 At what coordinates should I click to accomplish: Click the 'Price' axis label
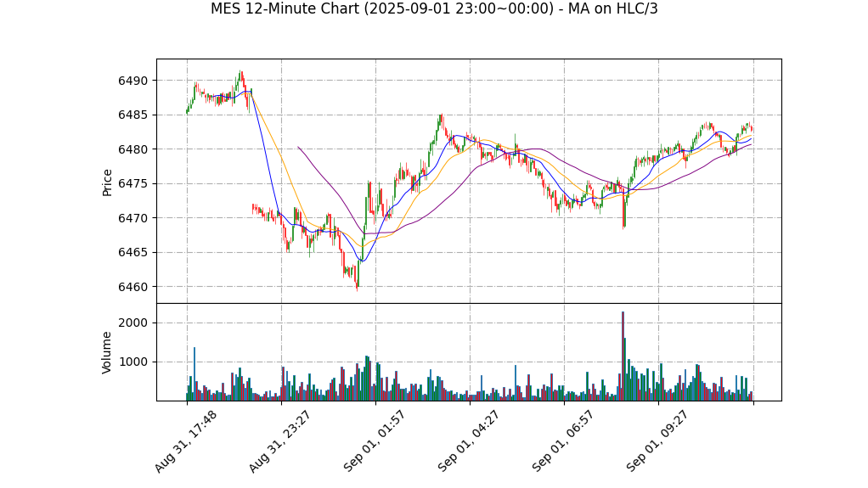[107, 182]
